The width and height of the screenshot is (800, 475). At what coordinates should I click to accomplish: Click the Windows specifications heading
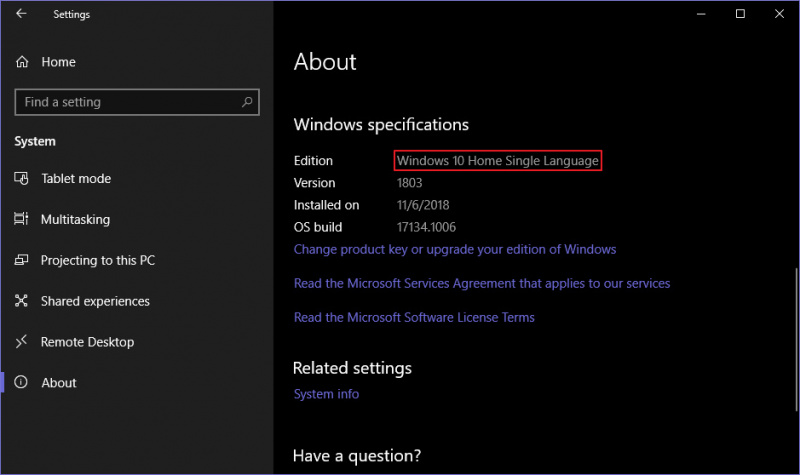pyautogui.click(x=381, y=124)
